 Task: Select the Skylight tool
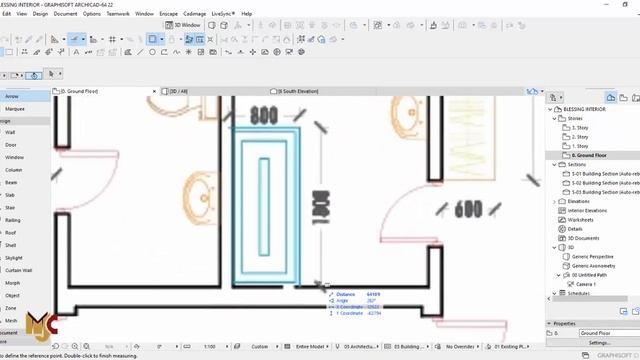coord(14,258)
